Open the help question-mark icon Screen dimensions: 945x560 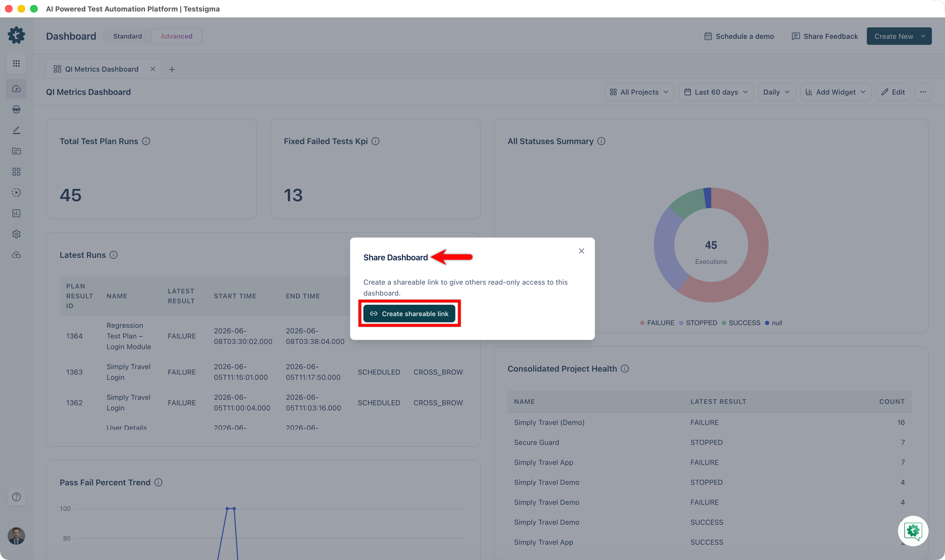pyautogui.click(x=16, y=497)
